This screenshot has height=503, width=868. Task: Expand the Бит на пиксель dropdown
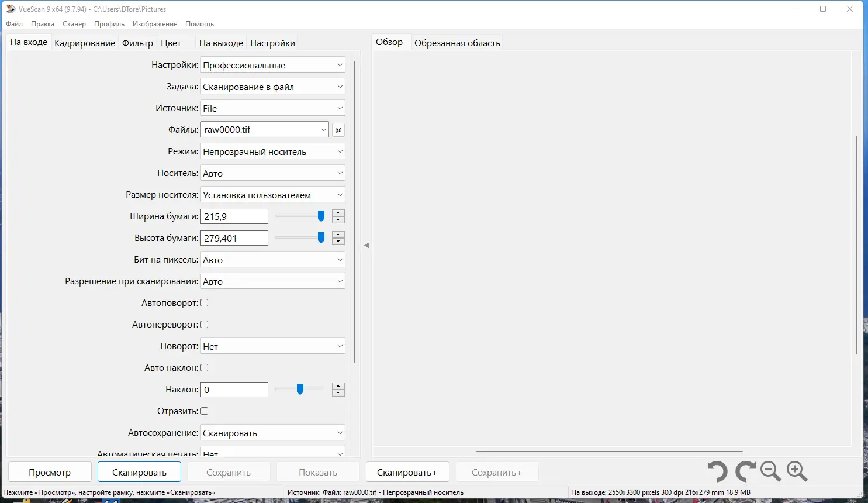[273, 260]
